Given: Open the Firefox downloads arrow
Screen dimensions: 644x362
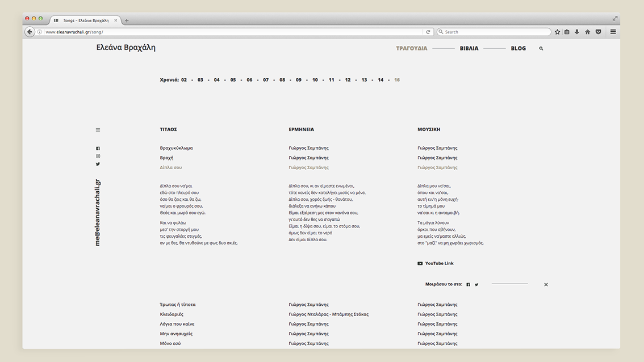Looking at the screenshot, I should coord(577,32).
